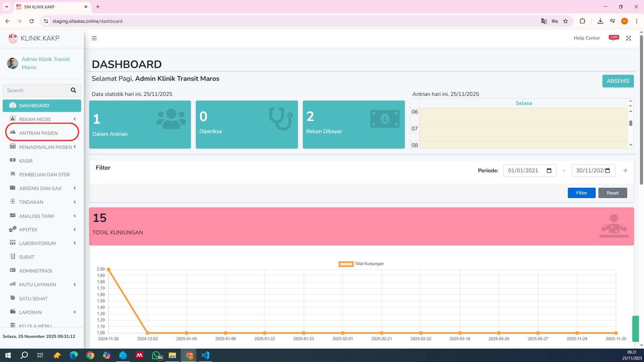Expand the Laporan submenu
644x362 pixels.
click(30, 312)
